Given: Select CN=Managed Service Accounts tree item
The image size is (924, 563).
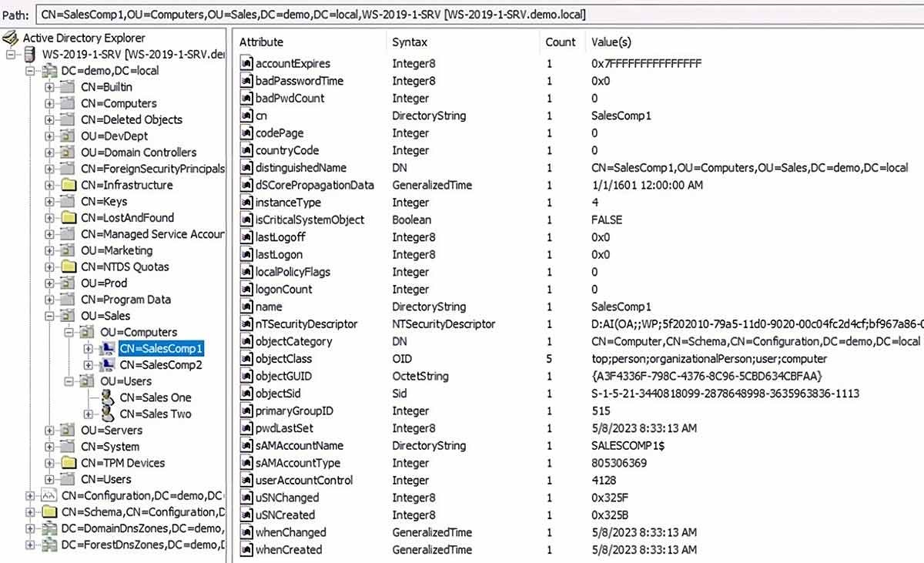Looking at the screenshot, I should 152,234.
